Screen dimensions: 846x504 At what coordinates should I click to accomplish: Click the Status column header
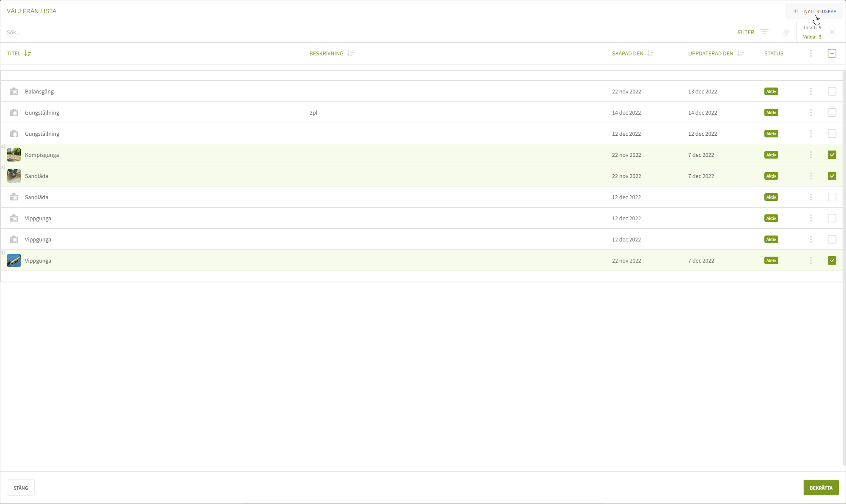coord(774,53)
